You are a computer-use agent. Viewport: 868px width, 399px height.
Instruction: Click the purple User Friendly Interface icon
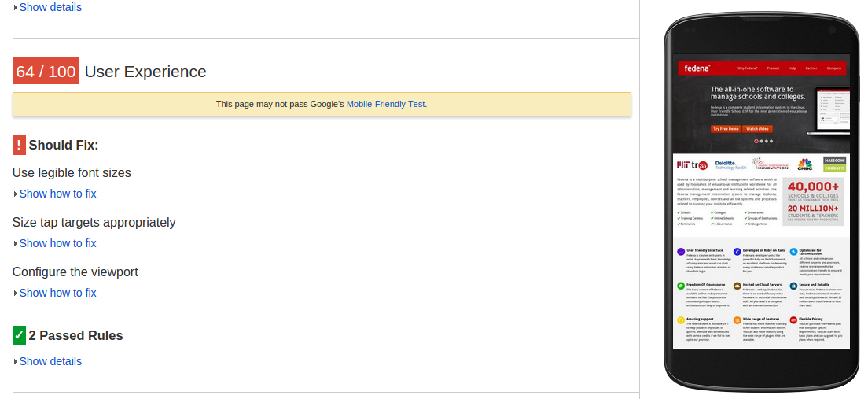point(681,252)
